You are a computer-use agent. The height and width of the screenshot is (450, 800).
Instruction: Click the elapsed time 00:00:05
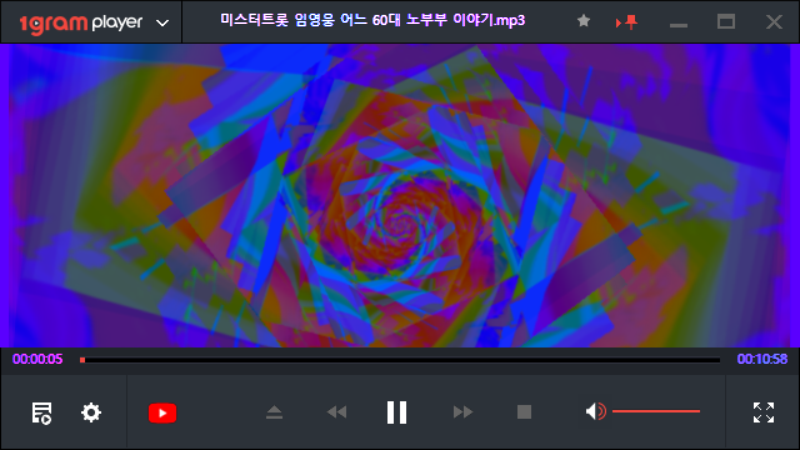click(x=37, y=359)
